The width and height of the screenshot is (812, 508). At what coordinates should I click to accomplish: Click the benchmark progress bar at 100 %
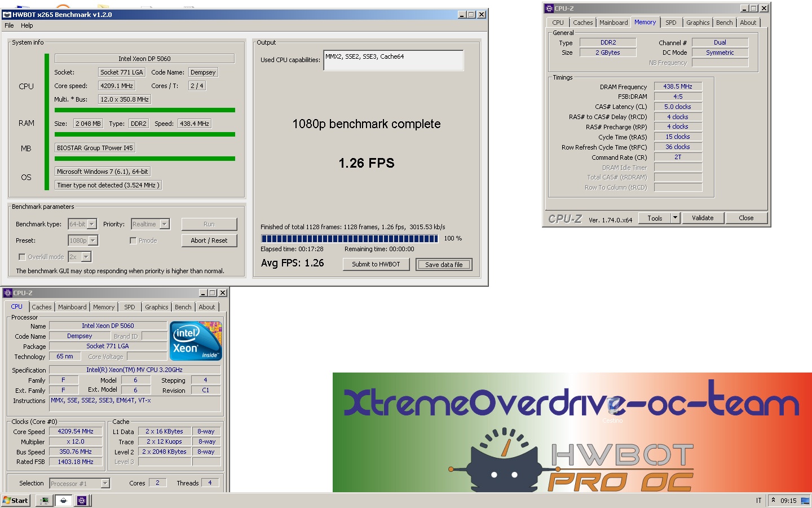pyautogui.click(x=350, y=239)
